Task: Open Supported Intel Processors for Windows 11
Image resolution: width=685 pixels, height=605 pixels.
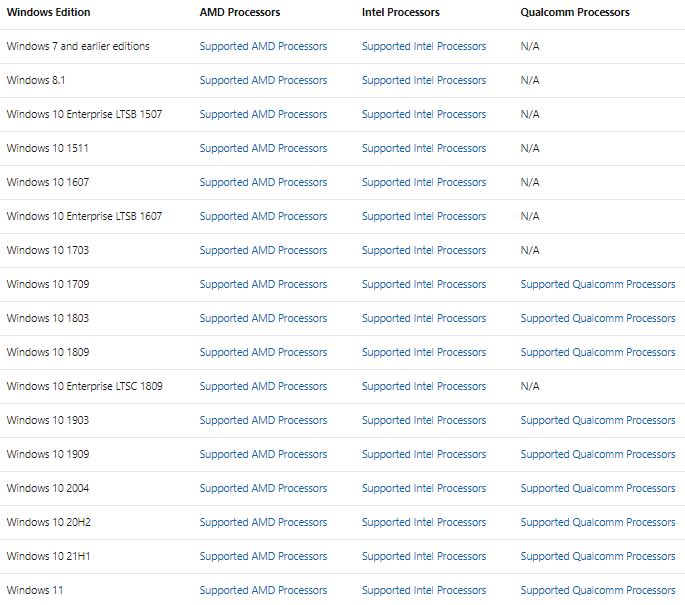Action: (x=424, y=590)
